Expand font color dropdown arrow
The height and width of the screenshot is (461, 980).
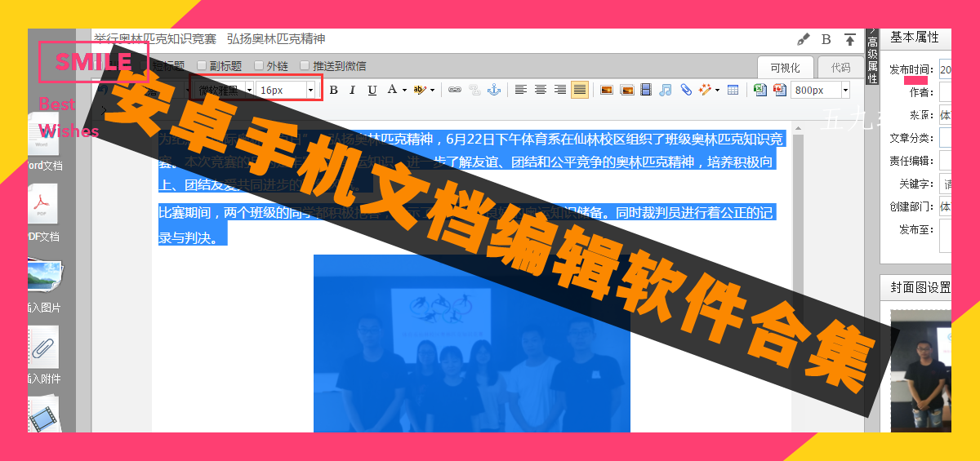[x=404, y=90]
